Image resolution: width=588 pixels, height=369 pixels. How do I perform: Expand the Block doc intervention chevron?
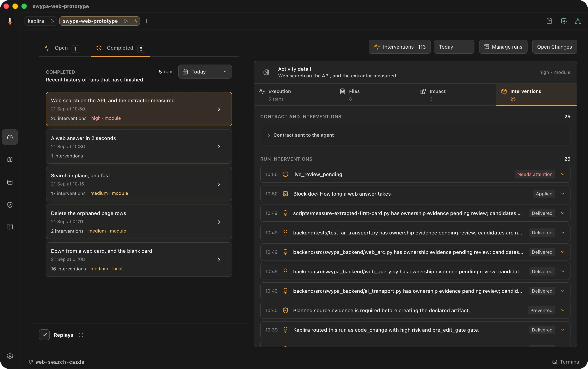[563, 194]
